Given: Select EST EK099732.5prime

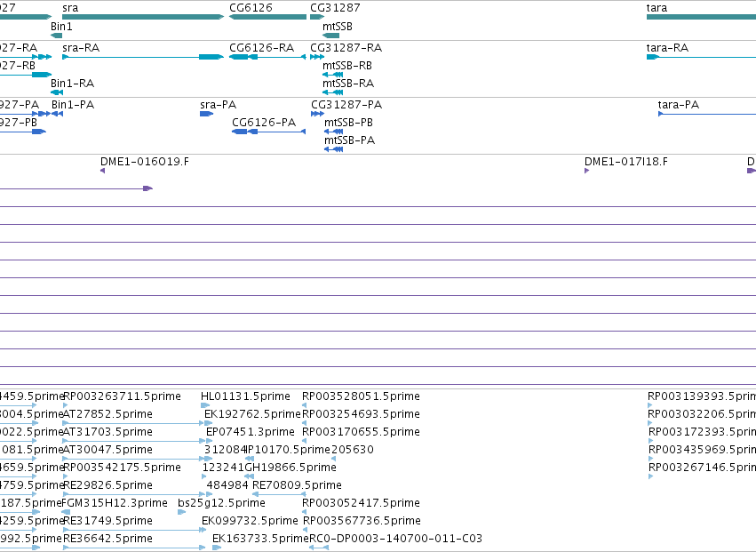Looking at the screenshot, I should pyautogui.click(x=250, y=521).
